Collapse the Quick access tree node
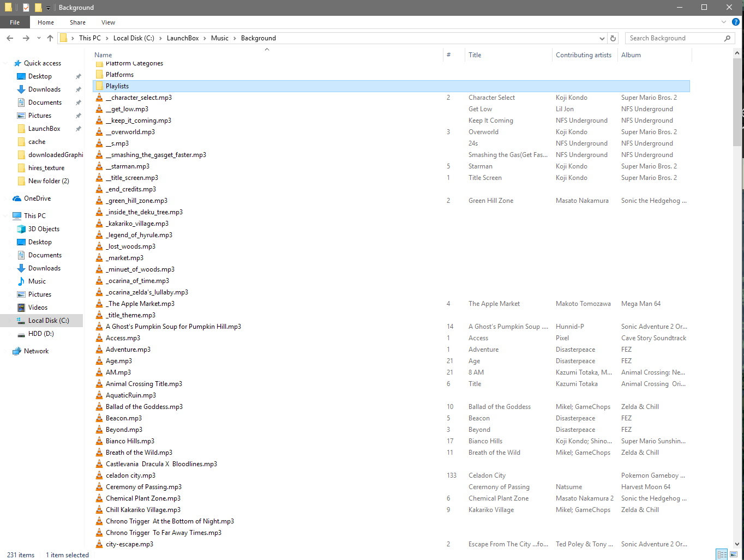The height and width of the screenshot is (560, 744). pyautogui.click(x=5, y=63)
